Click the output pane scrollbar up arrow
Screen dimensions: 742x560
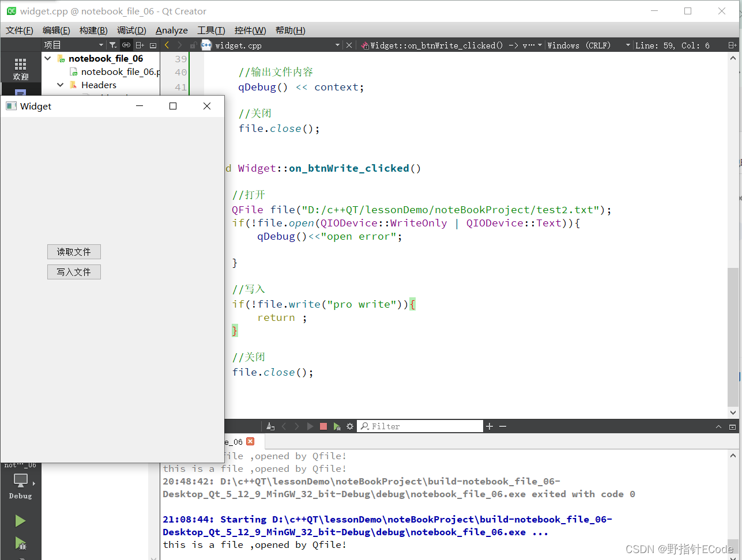733,455
